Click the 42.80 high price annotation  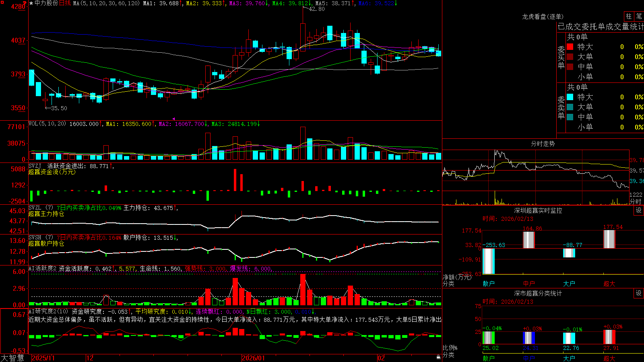click(x=317, y=9)
